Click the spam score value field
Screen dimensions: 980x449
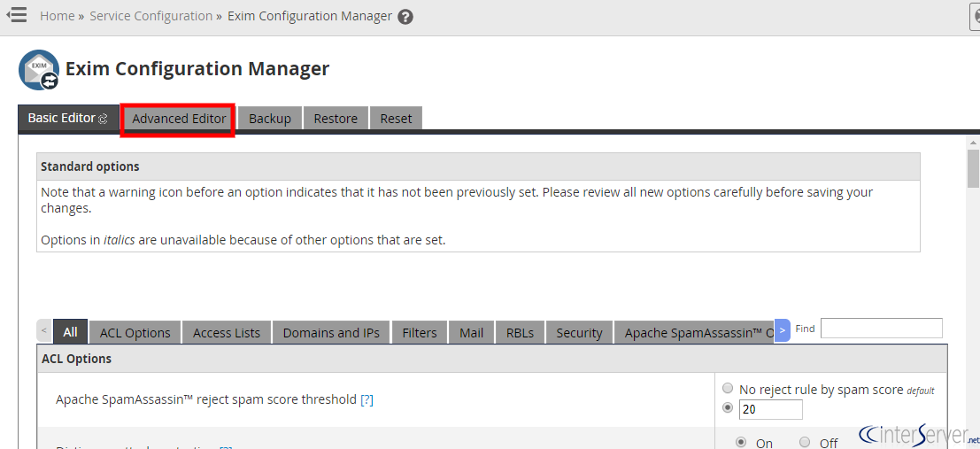(x=770, y=410)
